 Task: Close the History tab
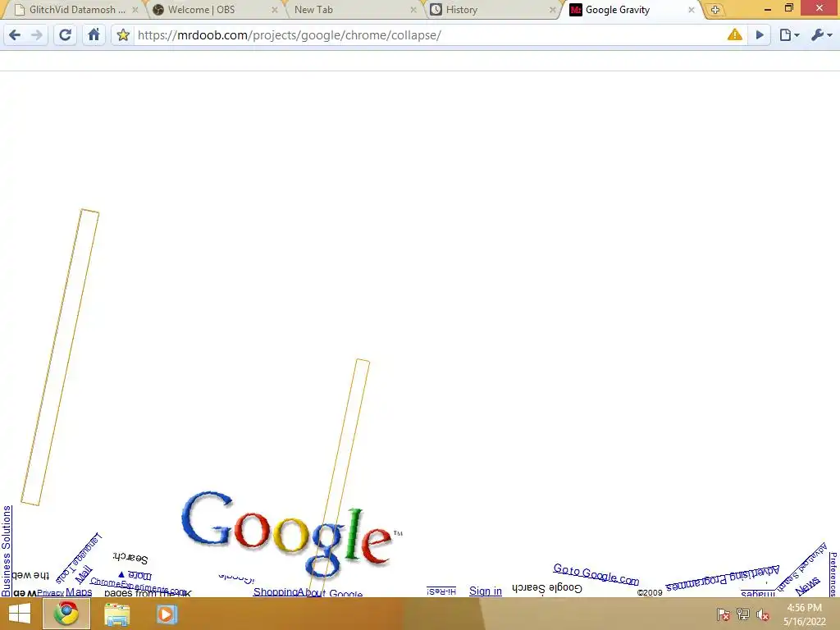pos(552,10)
